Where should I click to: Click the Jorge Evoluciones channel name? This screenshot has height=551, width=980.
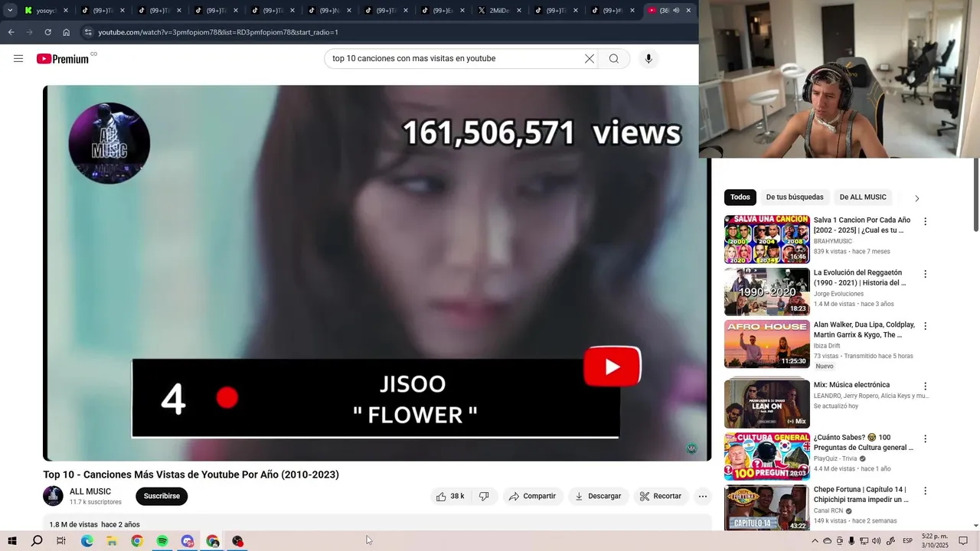(x=838, y=294)
